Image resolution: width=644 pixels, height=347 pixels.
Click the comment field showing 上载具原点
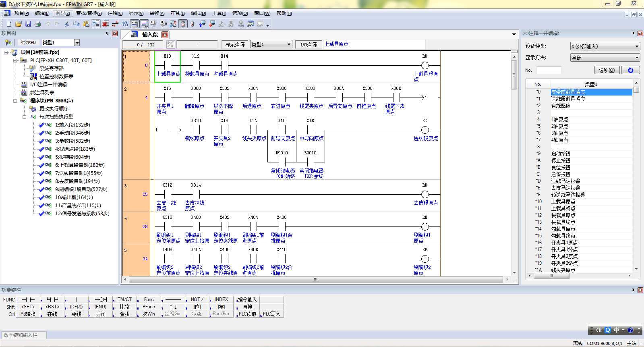point(374,44)
